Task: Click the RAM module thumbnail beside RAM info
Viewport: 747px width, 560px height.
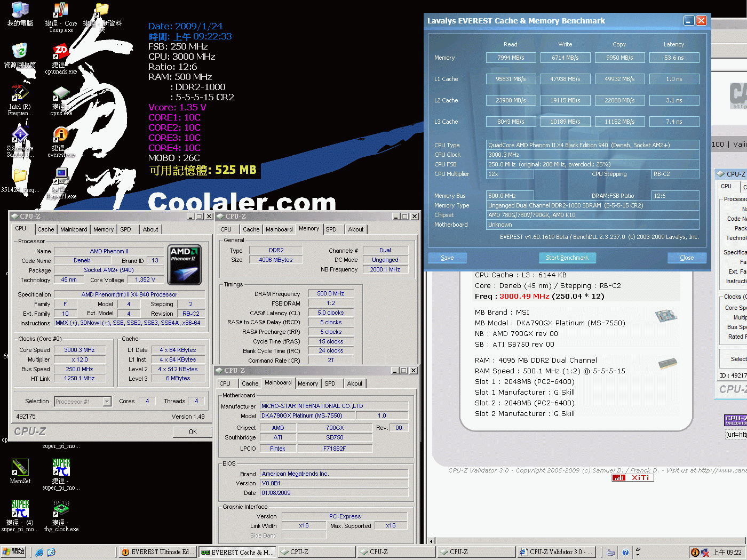Action: 667,364
